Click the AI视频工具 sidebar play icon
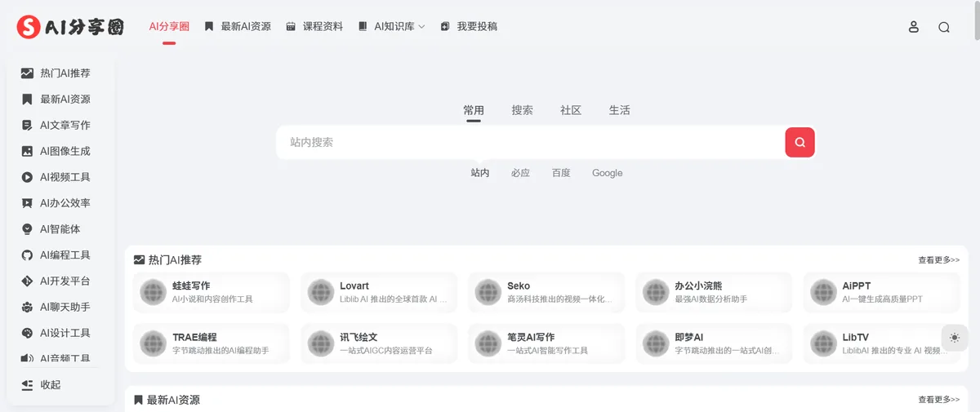 (27, 177)
